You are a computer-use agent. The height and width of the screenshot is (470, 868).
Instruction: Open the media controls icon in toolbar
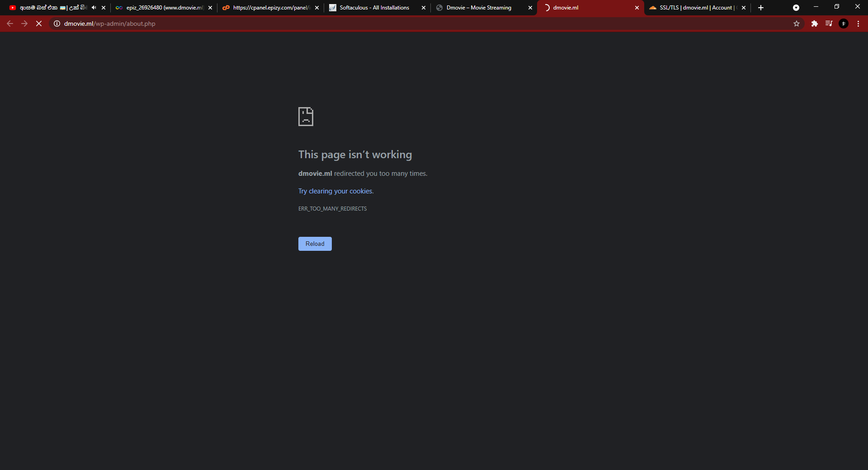pyautogui.click(x=829, y=23)
